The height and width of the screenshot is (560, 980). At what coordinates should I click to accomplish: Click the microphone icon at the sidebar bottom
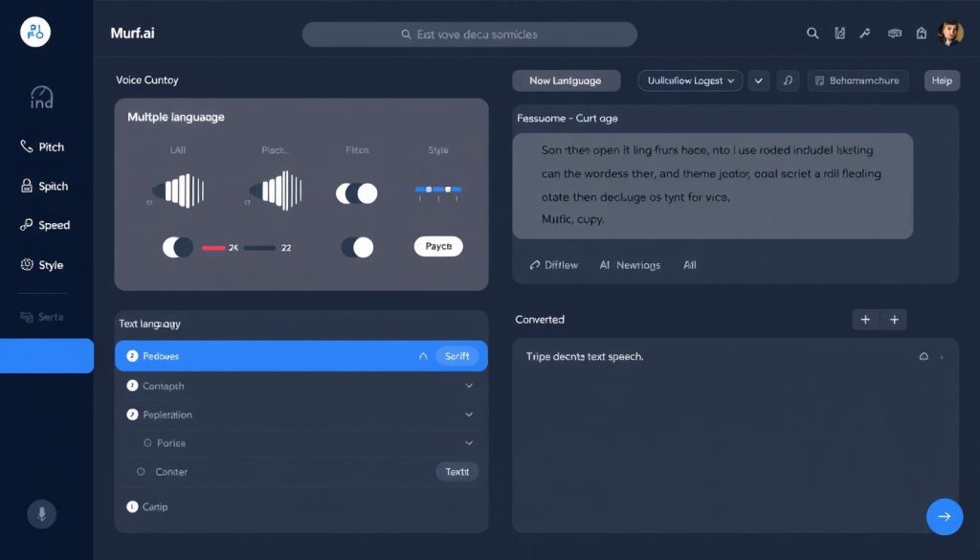41,514
